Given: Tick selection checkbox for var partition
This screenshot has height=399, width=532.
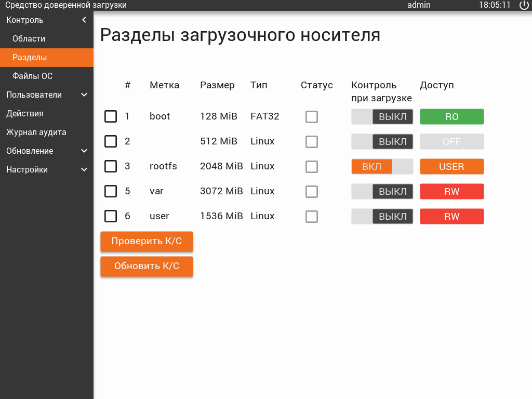Looking at the screenshot, I should (111, 191).
